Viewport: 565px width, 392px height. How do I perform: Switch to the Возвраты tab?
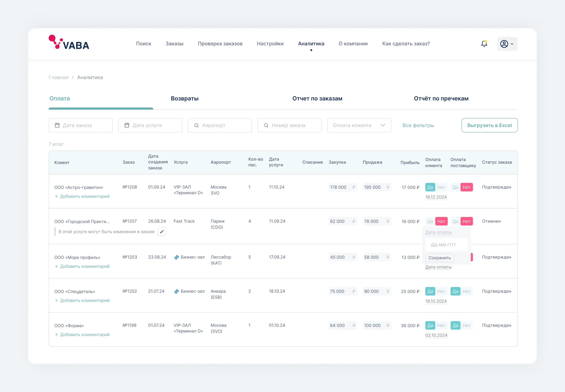[x=185, y=98]
